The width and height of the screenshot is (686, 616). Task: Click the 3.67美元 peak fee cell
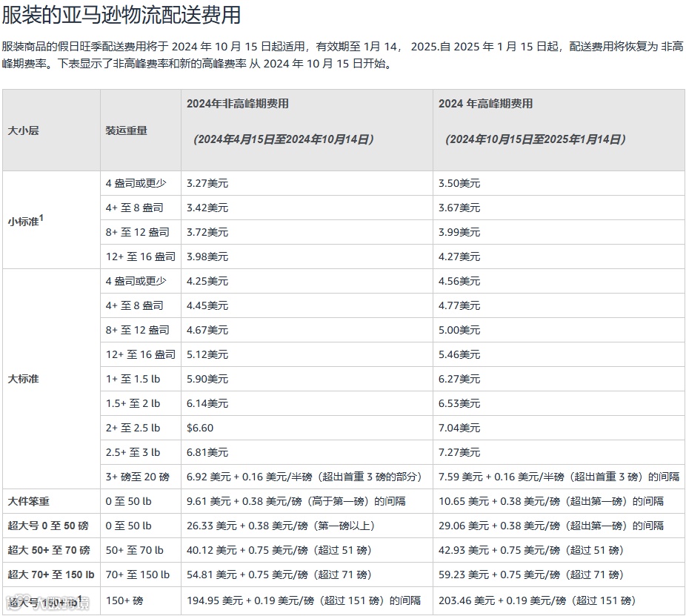click(x=559, y=208)
